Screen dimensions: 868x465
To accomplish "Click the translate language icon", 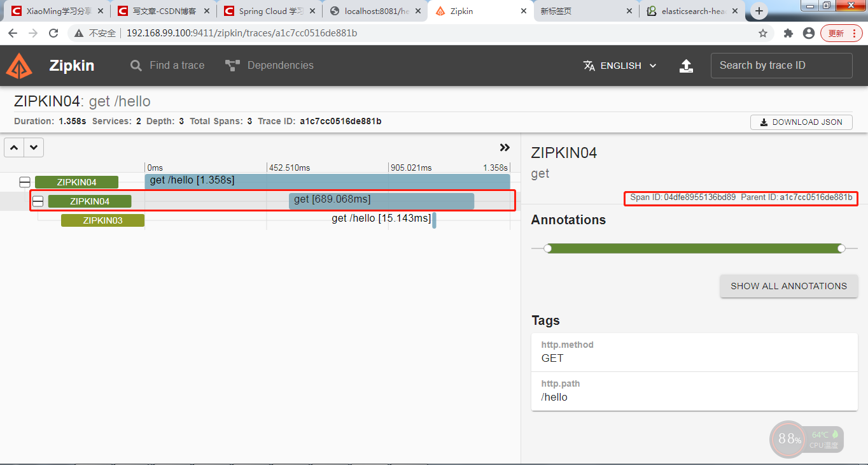I will 589,66.
